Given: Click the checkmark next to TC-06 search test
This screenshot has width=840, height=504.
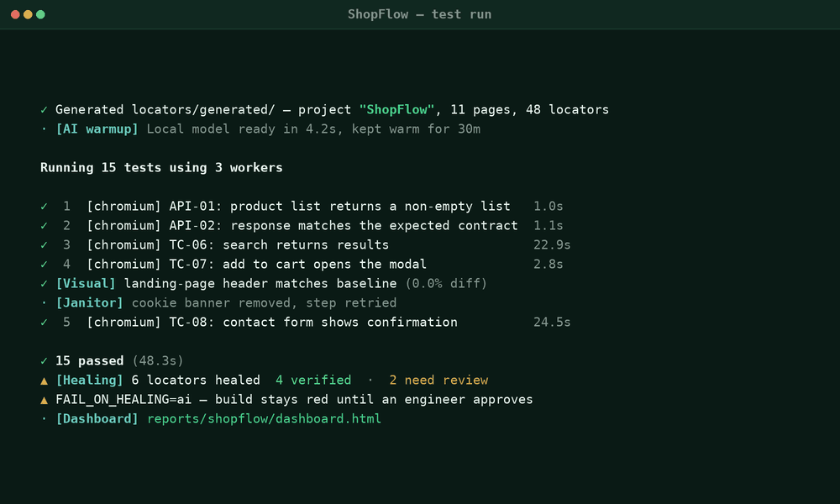Looking at the screenshot, I should click(44, 244).
